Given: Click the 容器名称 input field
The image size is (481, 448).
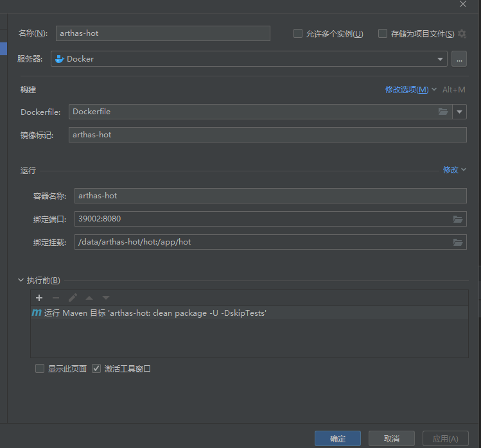Looking at the screenshot, I should coord(270,196).
